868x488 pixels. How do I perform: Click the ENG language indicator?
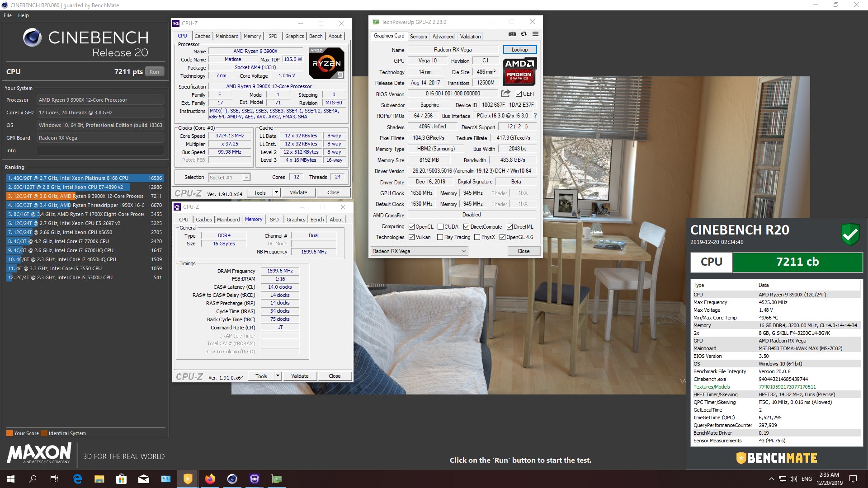(x=807, y=479)
